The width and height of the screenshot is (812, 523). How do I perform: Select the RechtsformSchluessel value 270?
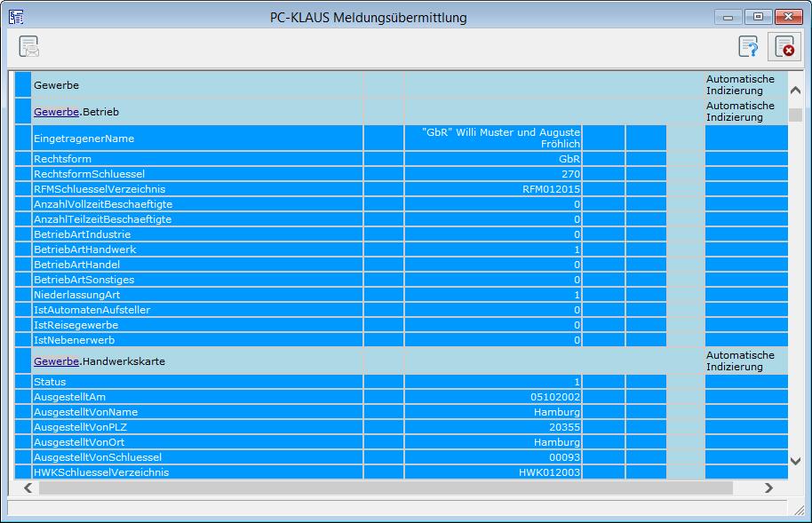click(570, 174)
